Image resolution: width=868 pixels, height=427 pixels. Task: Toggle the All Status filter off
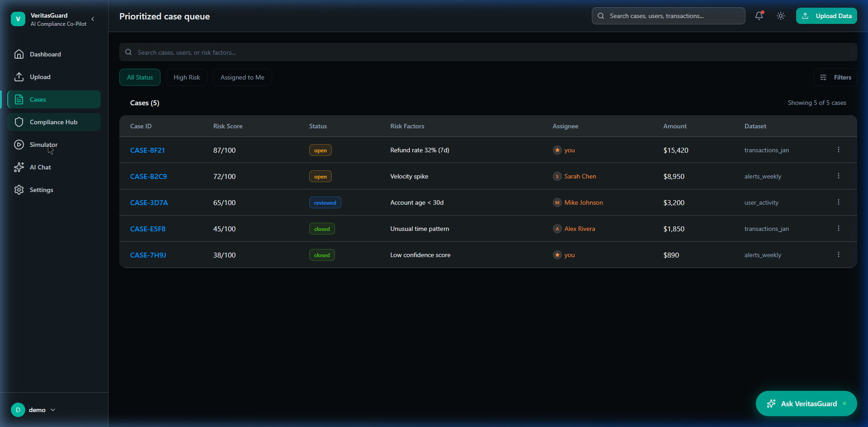coord(140,77)
